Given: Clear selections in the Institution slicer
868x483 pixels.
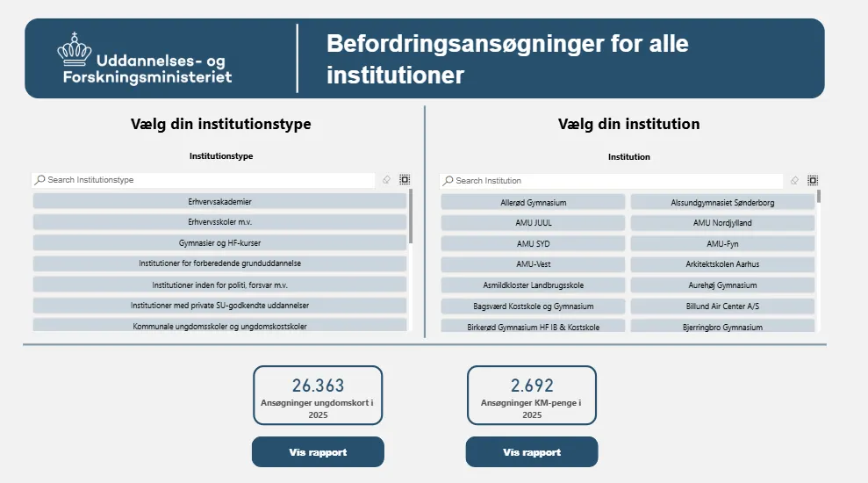Looking at the screenshot, I should [794, 181].
